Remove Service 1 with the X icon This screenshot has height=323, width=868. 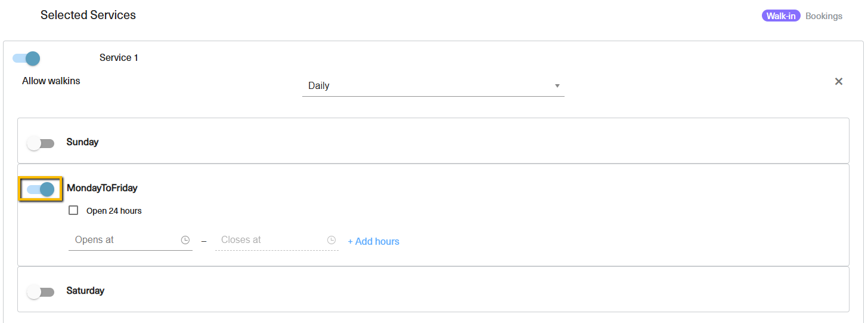pos(839,82)
